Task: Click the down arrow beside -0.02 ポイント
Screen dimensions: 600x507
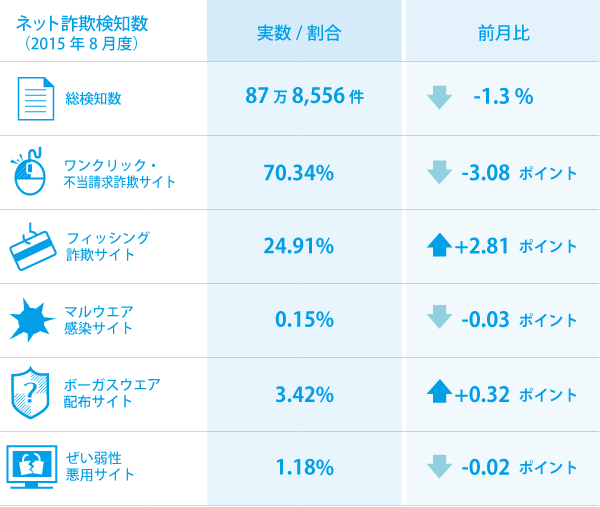Action: click(439, 466)
